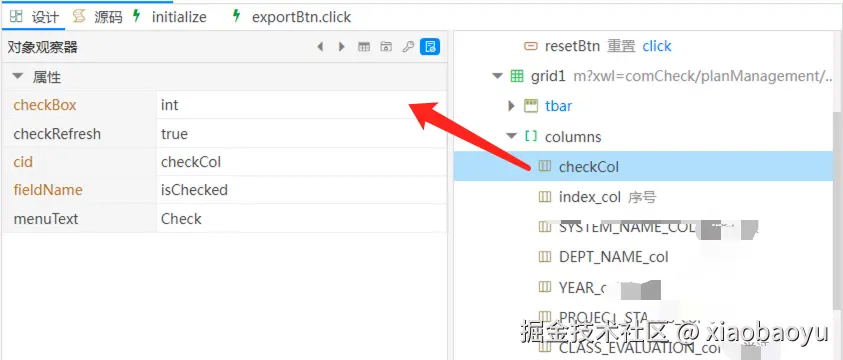Select the index_col 序号 row
The height and width of the screenshot is (360, 843).
(x=643, y=197)
